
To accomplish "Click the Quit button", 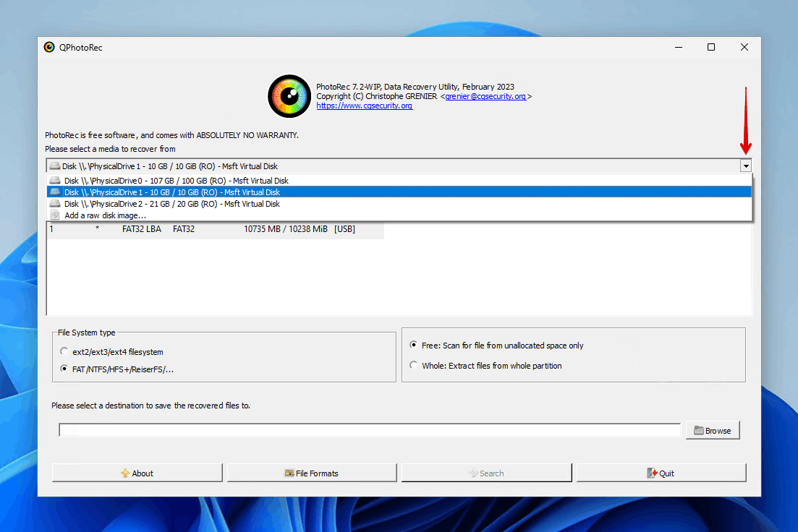I will pyautogui.click(x=661, y=473).
